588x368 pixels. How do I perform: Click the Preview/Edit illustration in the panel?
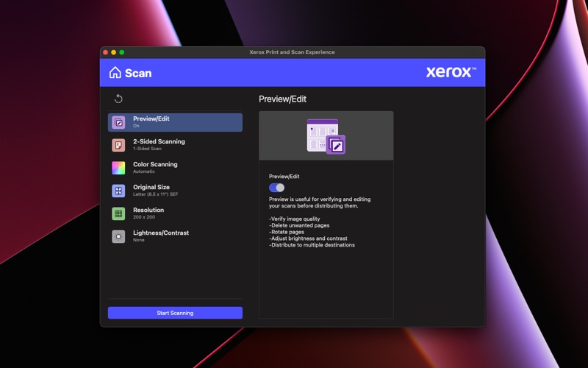(326, 136)
